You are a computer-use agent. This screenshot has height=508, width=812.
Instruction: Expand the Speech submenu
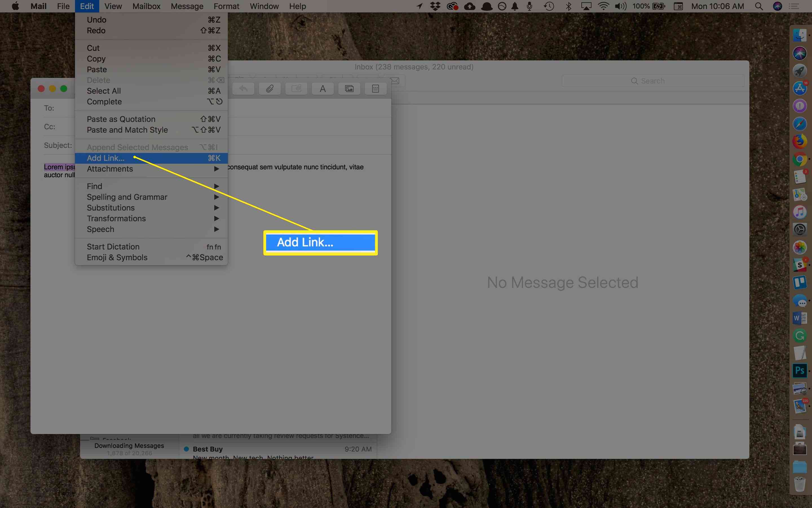[151, 229]
